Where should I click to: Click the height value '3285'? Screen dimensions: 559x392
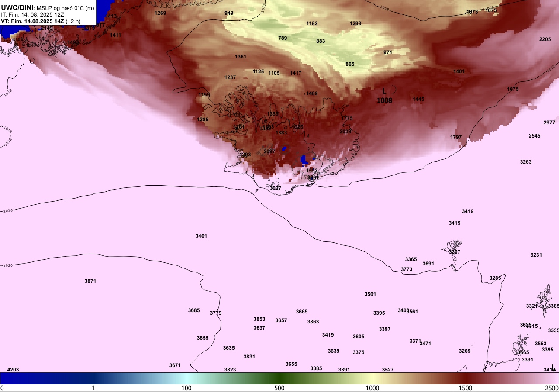[495, 278]
